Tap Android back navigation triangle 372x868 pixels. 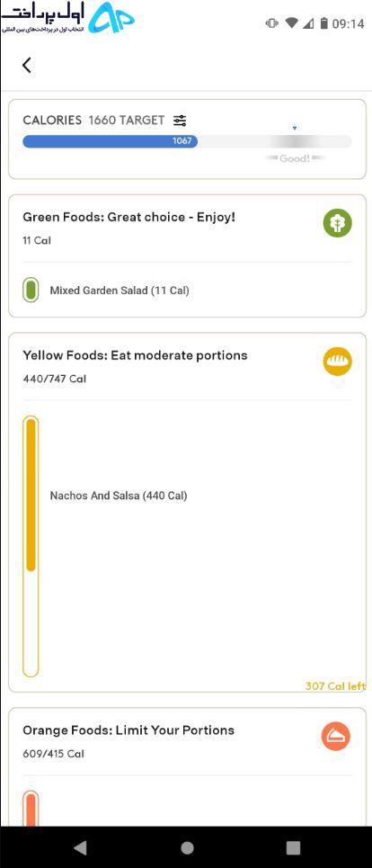coord(80,847)
